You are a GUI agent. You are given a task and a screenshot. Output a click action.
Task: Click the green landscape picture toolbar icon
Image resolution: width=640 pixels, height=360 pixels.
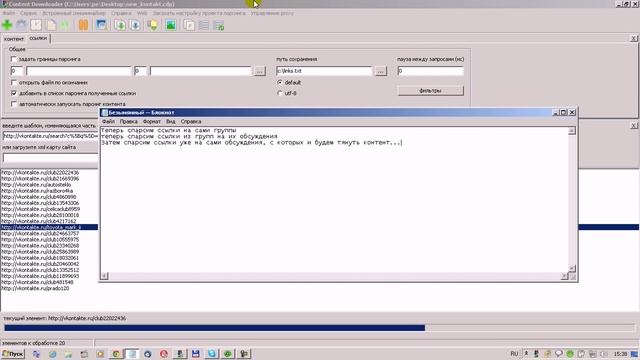171,25
